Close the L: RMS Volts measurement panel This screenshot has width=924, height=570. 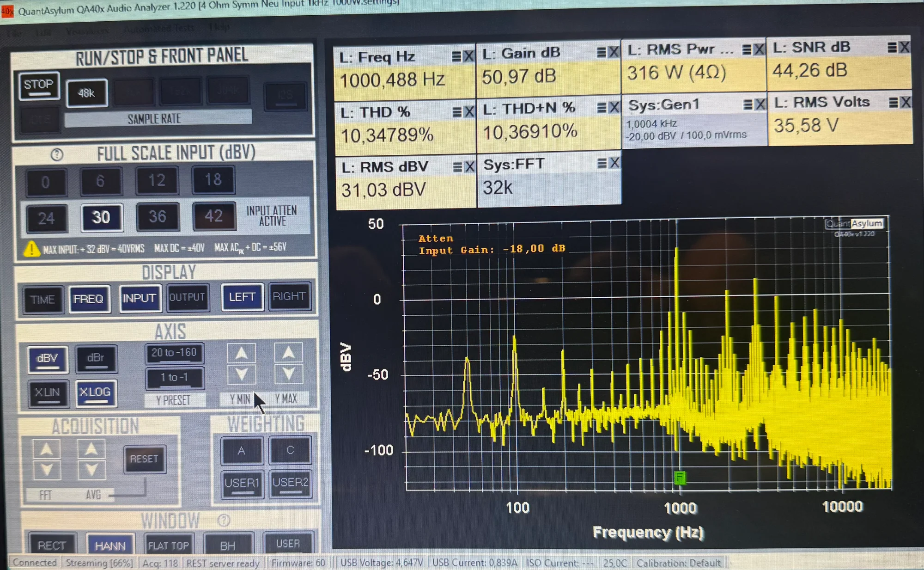click(906, 102)
